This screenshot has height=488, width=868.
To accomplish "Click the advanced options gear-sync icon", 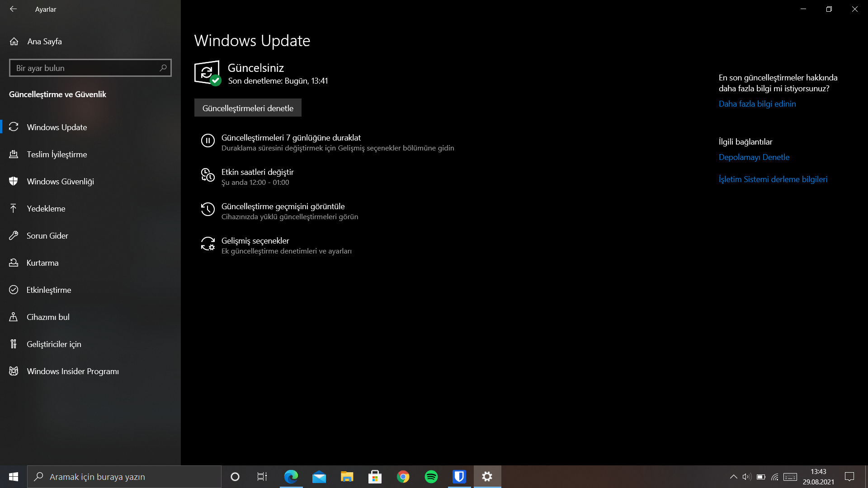I will [208, 244].
